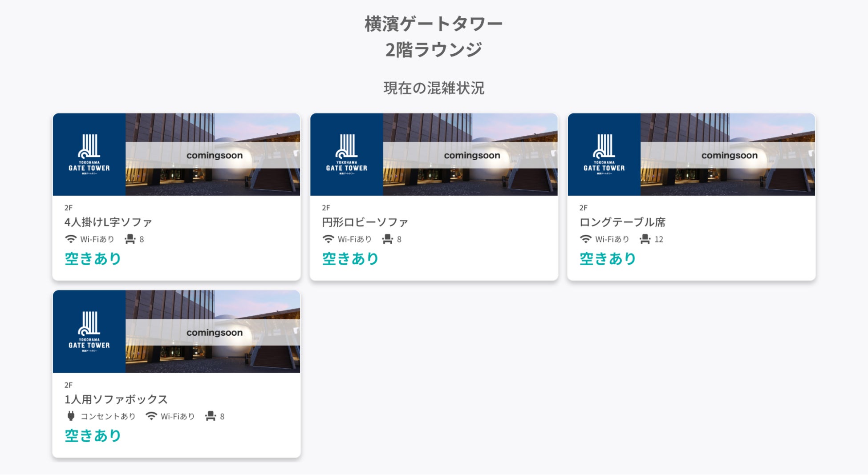The height and width of the screenshot is (475, 868).
Task: Click the 現在の混雑状況 heading
Action: tap(434, 88)
